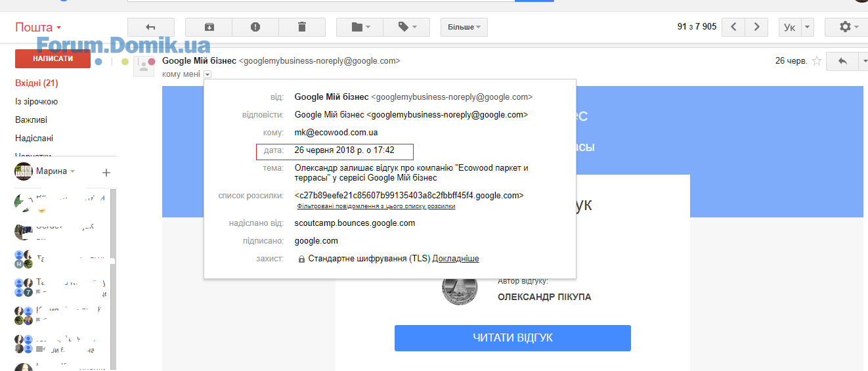868x371 pixels.
Task: Click the НАПИСАТИ compose button
Action: pyautogui.click(x=53, y=58)
